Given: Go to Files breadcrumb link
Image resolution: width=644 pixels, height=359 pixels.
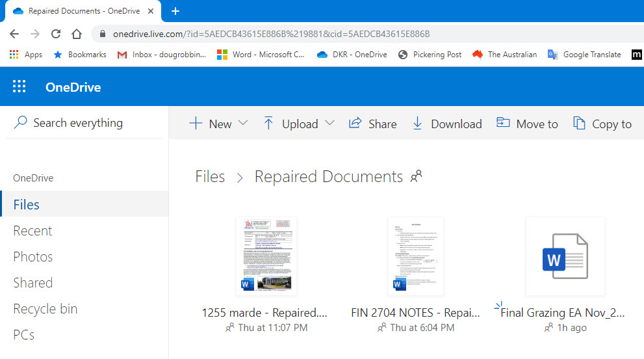Looking at the screenshot, I should point(210,177).
